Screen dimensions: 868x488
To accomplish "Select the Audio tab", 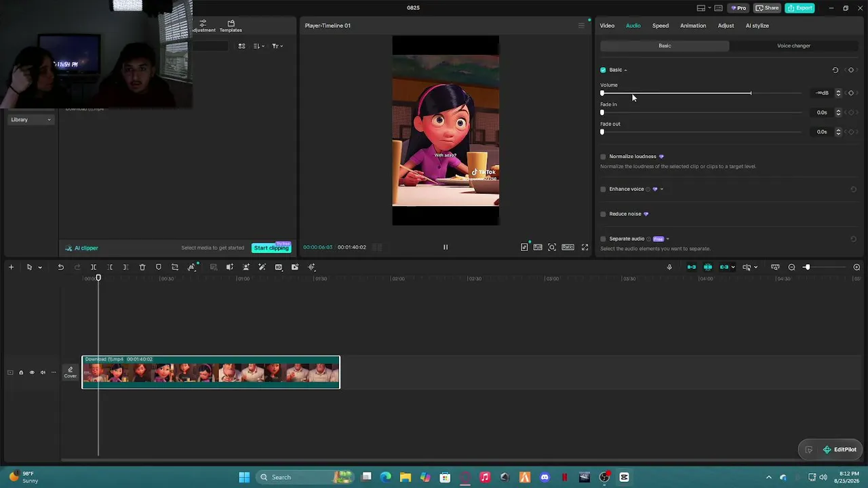I will click(633, 26).
